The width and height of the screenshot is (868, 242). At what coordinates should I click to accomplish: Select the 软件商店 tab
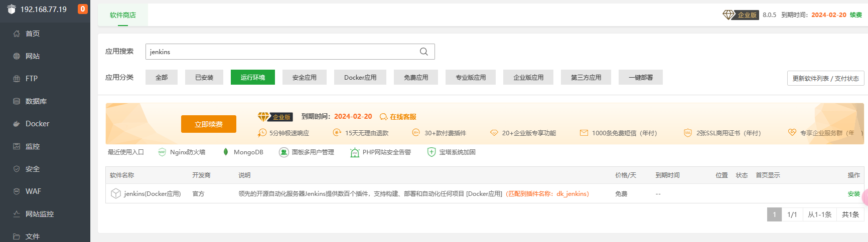123,15
